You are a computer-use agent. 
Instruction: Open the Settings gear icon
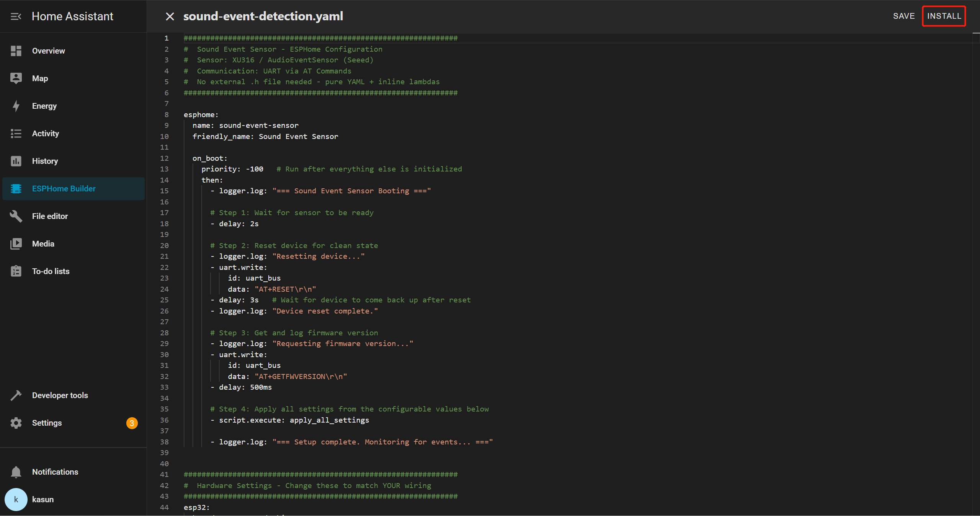16,423
